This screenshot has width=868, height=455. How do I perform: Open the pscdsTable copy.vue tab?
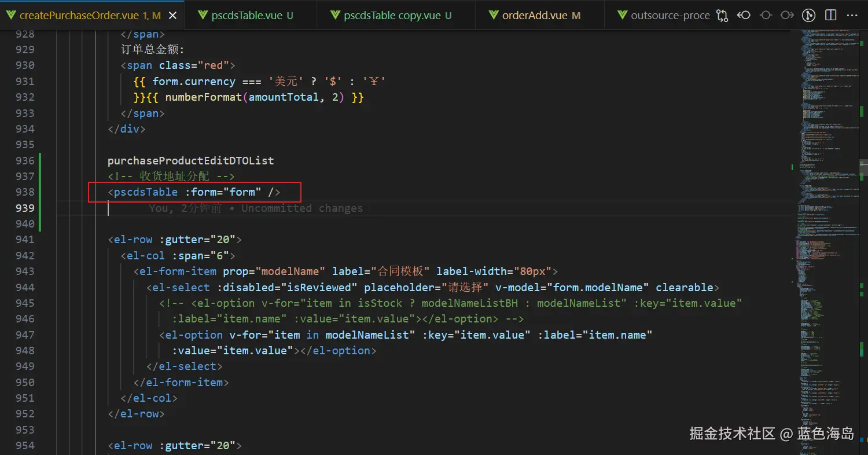pyautogui.click(x=397, y=16)
